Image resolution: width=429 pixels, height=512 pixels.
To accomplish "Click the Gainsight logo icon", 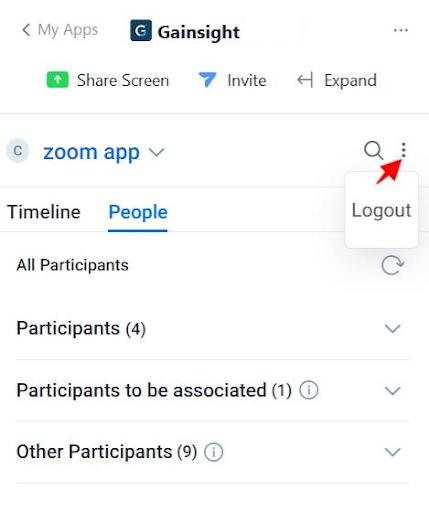I will coord(141,30).
